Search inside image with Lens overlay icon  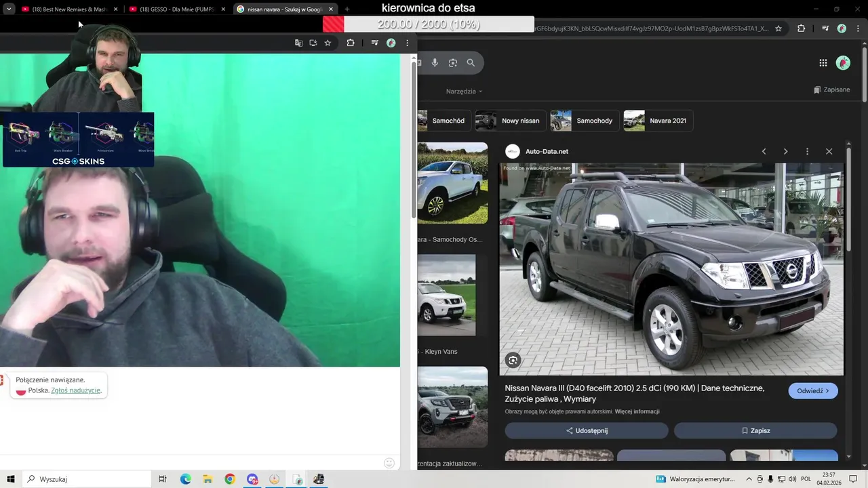point(513,361)
